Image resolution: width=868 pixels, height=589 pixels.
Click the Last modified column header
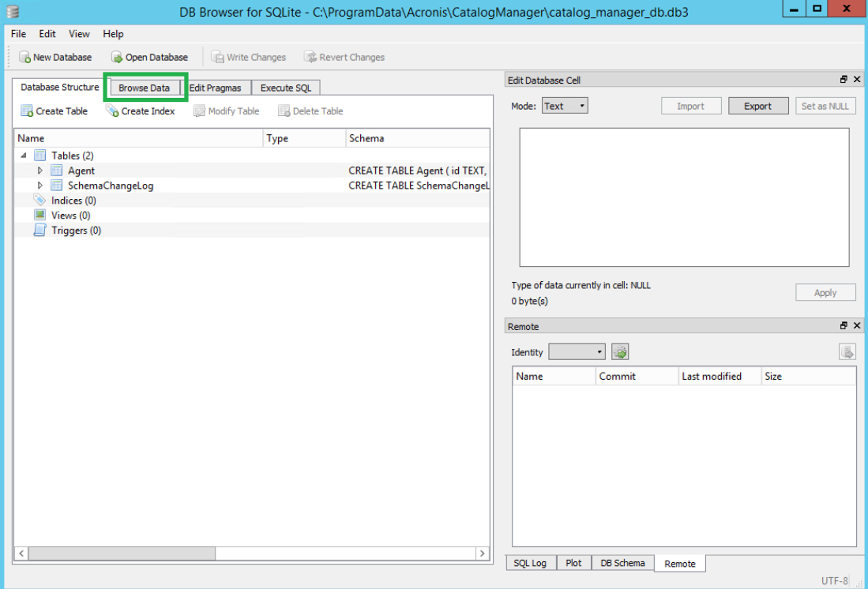click(720, 377)
